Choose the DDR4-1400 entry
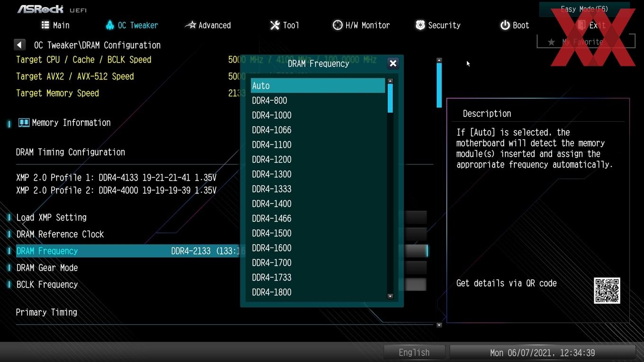Viewport: 644px width, 362px height. [318, 203]
